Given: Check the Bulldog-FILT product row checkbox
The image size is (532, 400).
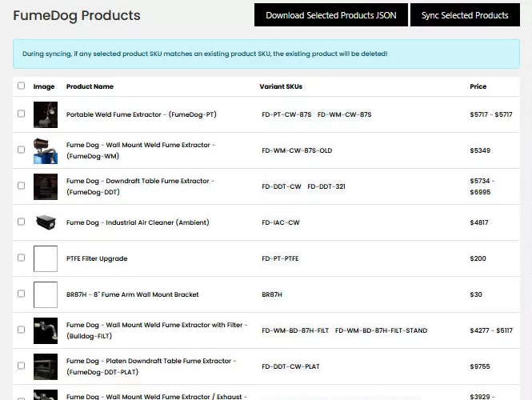Looking at the screenshot, I should click(x=21, y=330).
